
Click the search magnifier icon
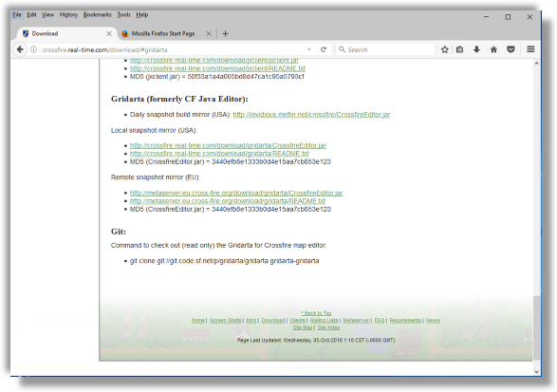click(342, 49)
